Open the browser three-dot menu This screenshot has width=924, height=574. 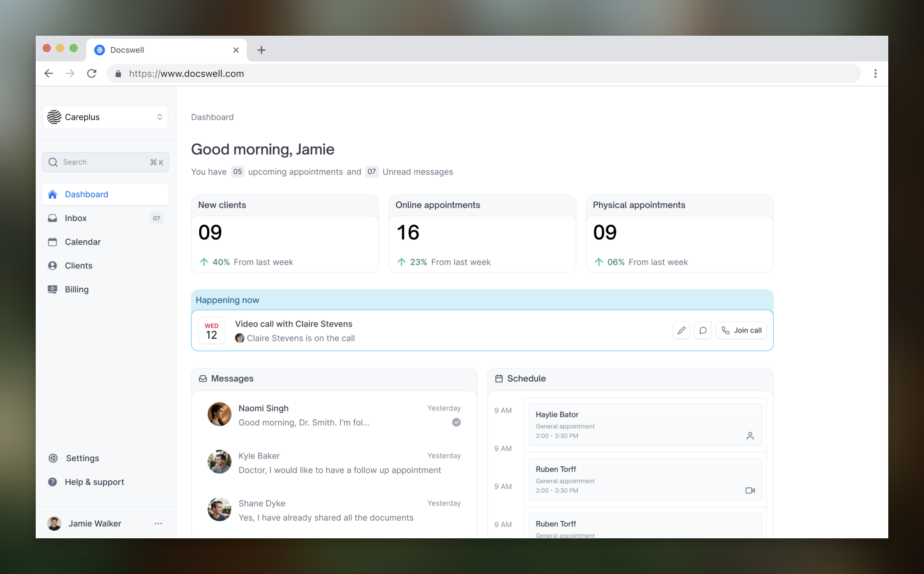pyautogui.click(x=876, y=74)
